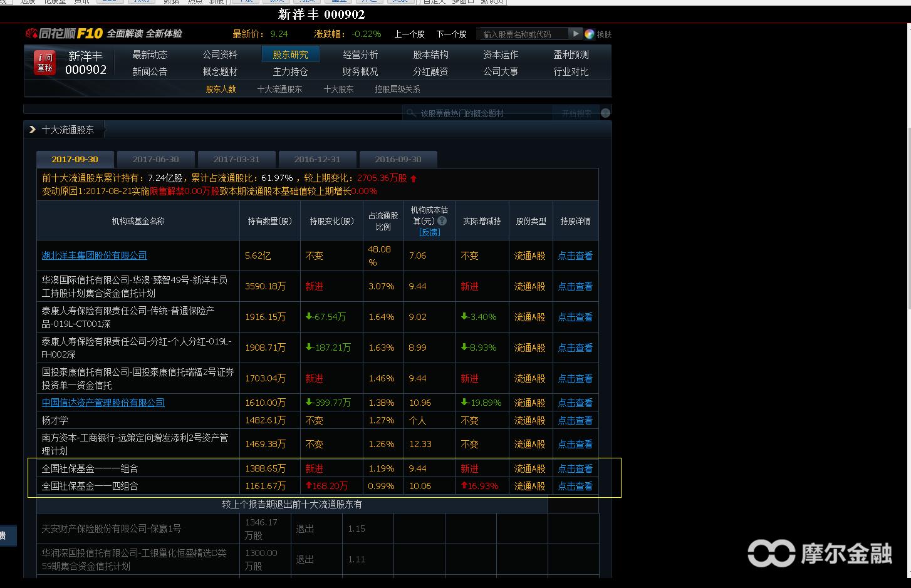
Task: Open the 盈利预测 menu
Action: 571,54
